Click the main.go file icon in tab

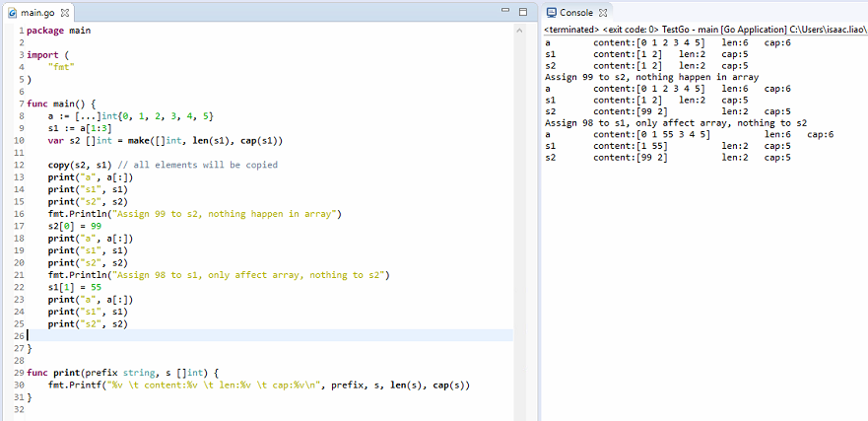[x=12, y=13]
